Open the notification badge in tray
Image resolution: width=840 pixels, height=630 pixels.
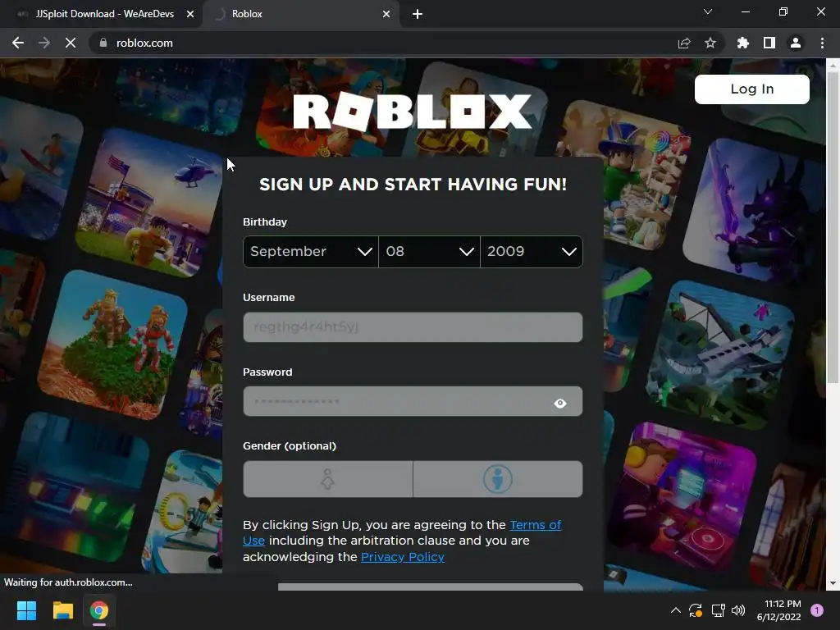tap(817, 610)
